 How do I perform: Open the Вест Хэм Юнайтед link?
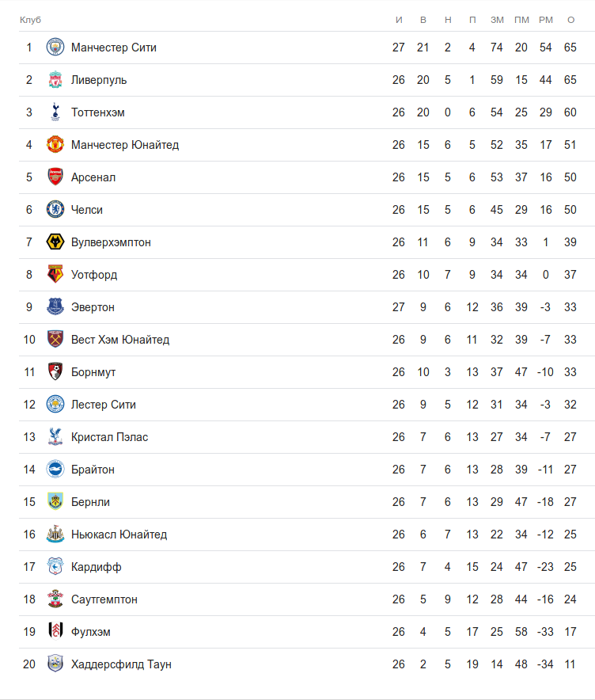(120, 340)
